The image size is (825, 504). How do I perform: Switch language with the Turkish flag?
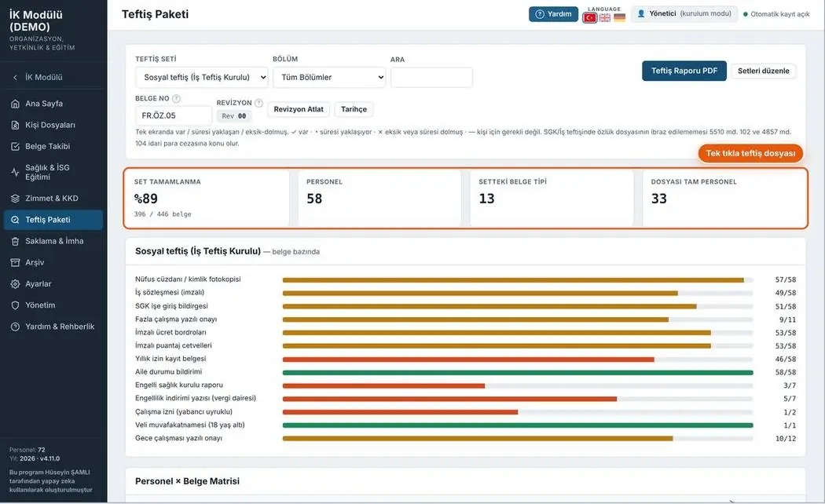590,18
